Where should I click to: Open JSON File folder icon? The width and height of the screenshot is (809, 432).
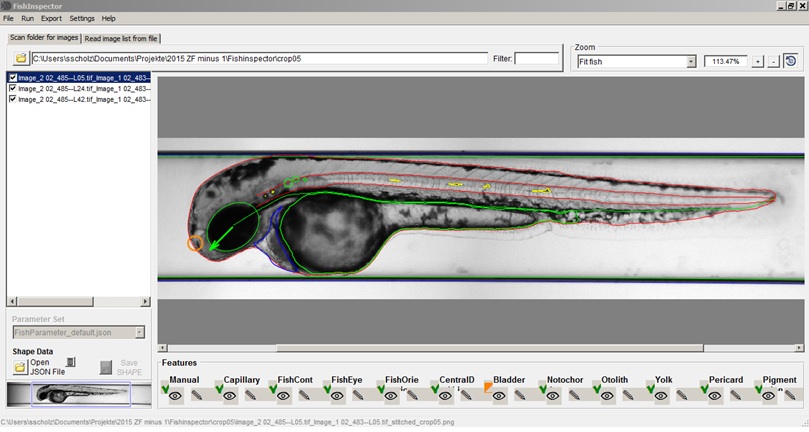[x=20, y=367]
